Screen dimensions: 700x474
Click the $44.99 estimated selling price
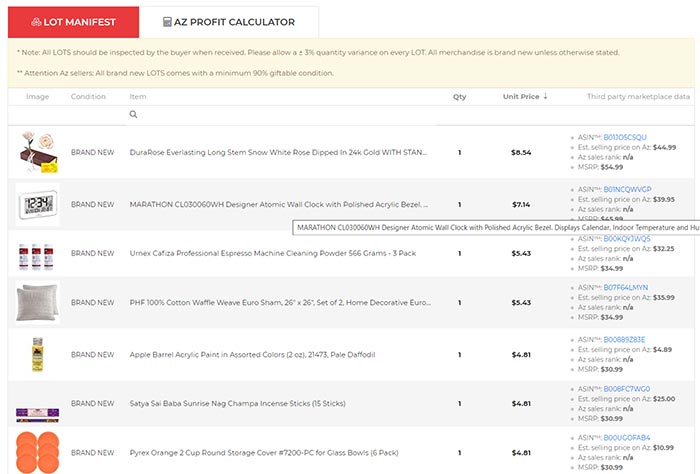pos(664,147)
